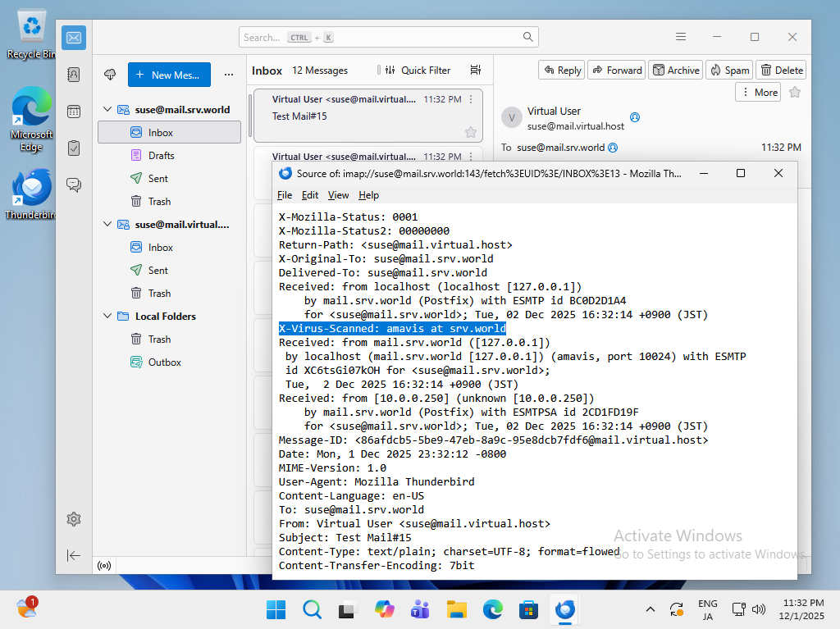
Task: Toggle the Quick Filter bar
Action: pos(418,71)
